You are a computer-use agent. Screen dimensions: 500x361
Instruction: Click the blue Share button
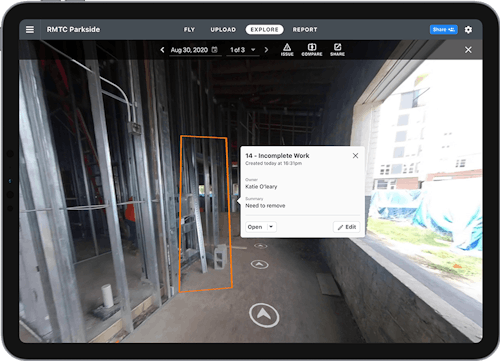(444, 30)
